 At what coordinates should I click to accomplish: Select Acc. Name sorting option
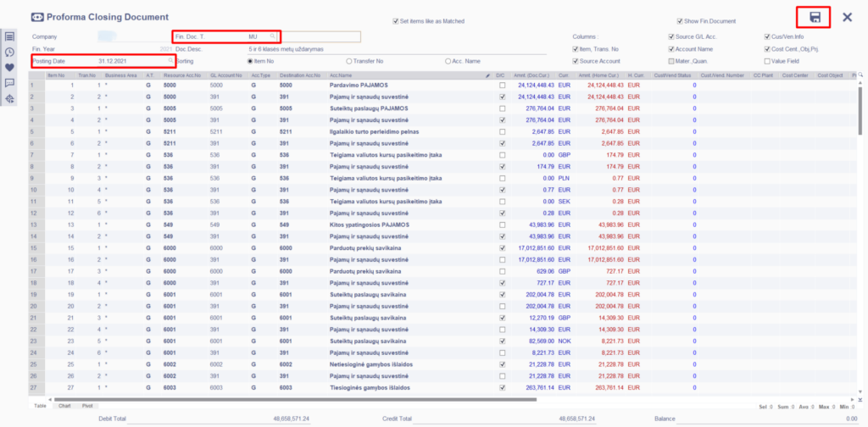448,61
